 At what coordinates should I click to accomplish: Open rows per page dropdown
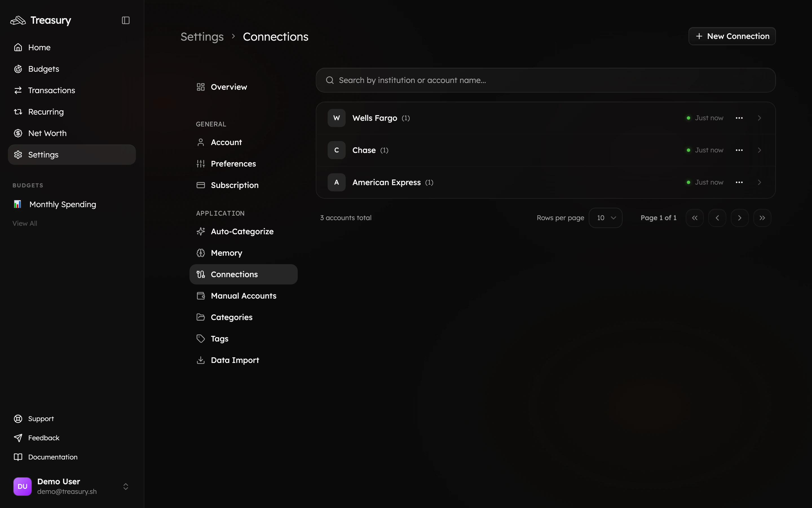[x=605, y=218]
